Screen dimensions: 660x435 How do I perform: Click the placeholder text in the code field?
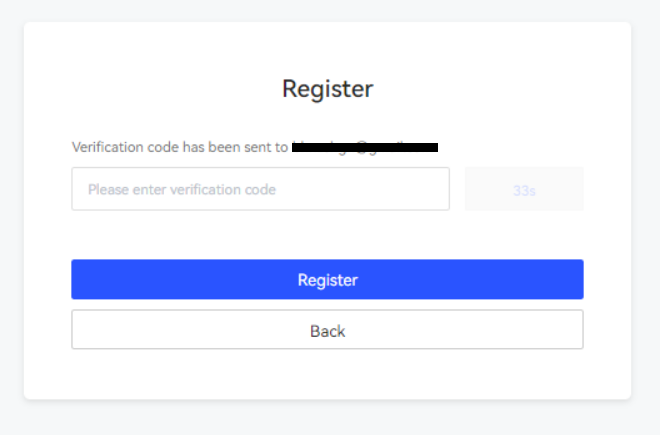181,189
